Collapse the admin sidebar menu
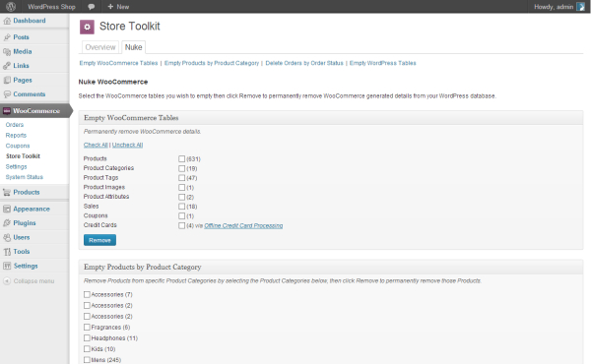591x364 pixels. tap(29, 281)
